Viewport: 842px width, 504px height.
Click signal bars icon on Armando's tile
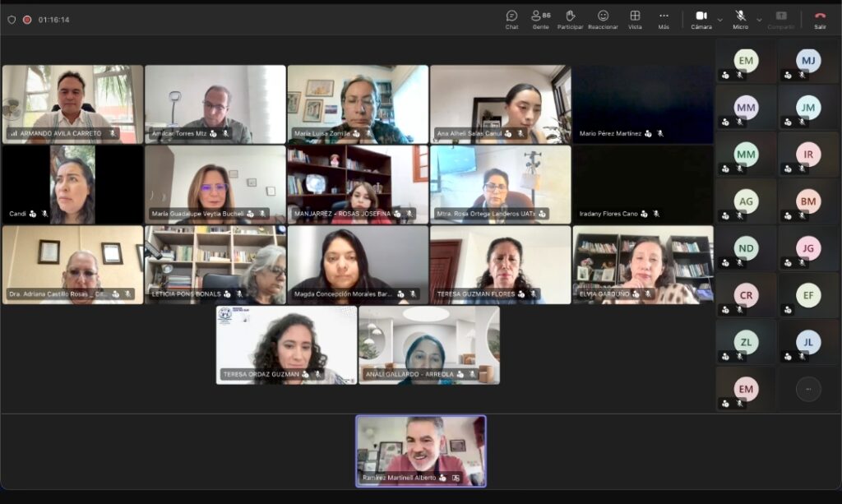point(14,134)
